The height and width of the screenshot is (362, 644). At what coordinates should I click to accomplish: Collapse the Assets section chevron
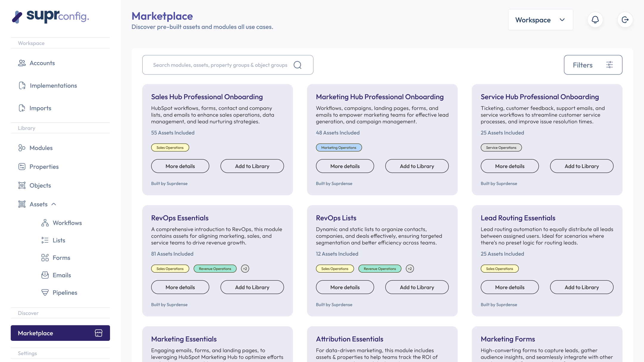tap(54, 204)
